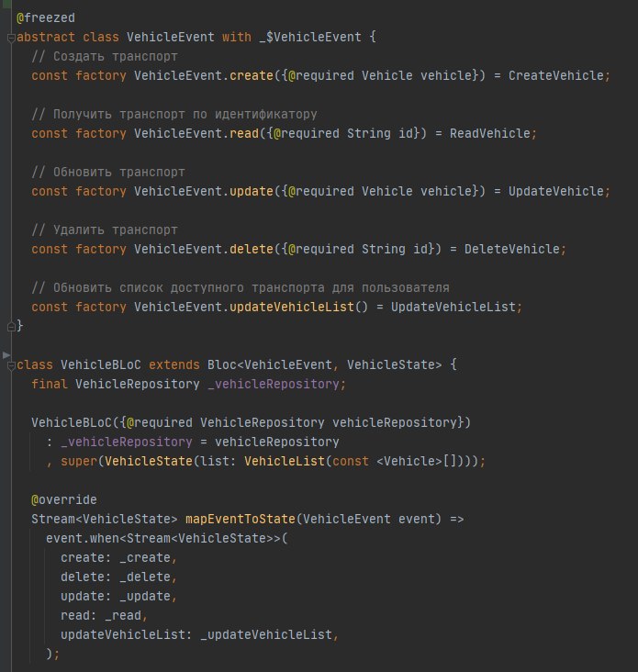
Task: Click the _read handler reference
Action: pyautogui.click(x=123, y=616)
